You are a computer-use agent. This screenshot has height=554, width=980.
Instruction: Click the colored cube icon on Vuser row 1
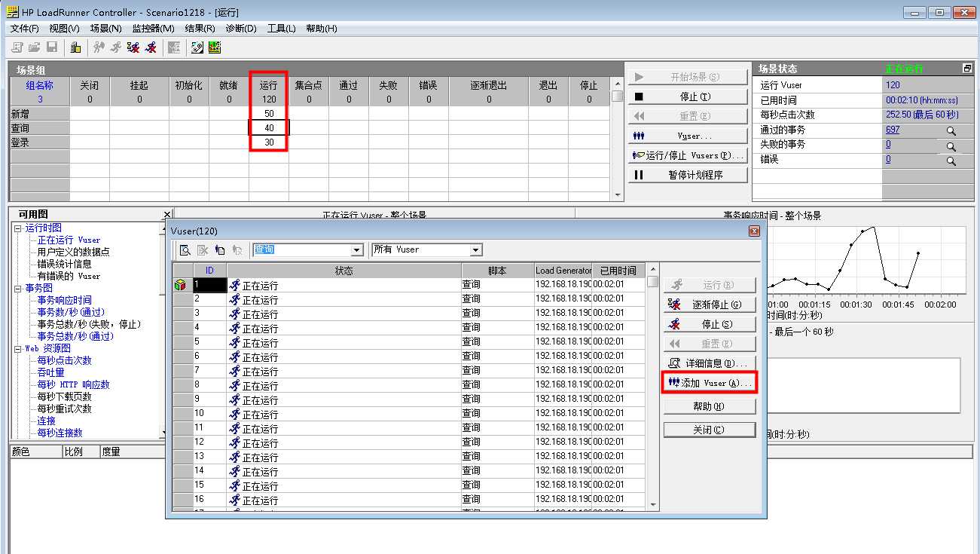180,285
